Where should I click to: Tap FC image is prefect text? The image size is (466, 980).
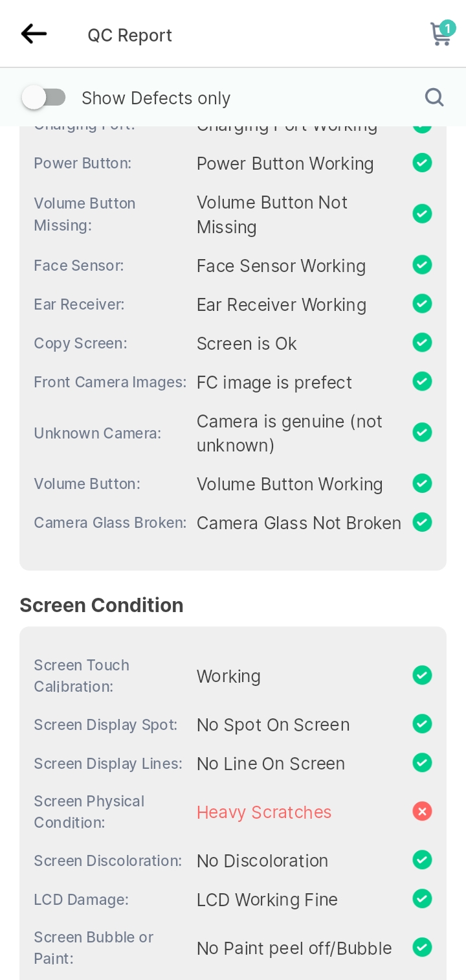[x=274, y=382]
